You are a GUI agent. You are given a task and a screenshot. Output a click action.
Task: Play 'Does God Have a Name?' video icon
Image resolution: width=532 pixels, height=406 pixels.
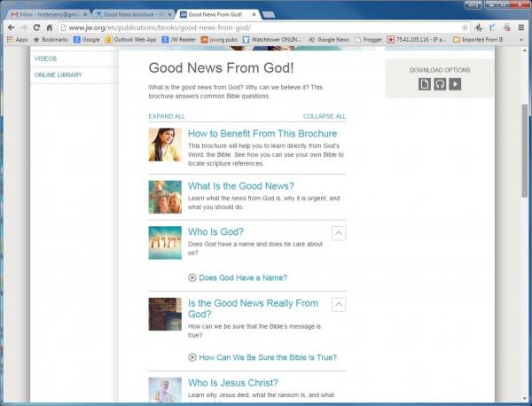pos(192,277)
